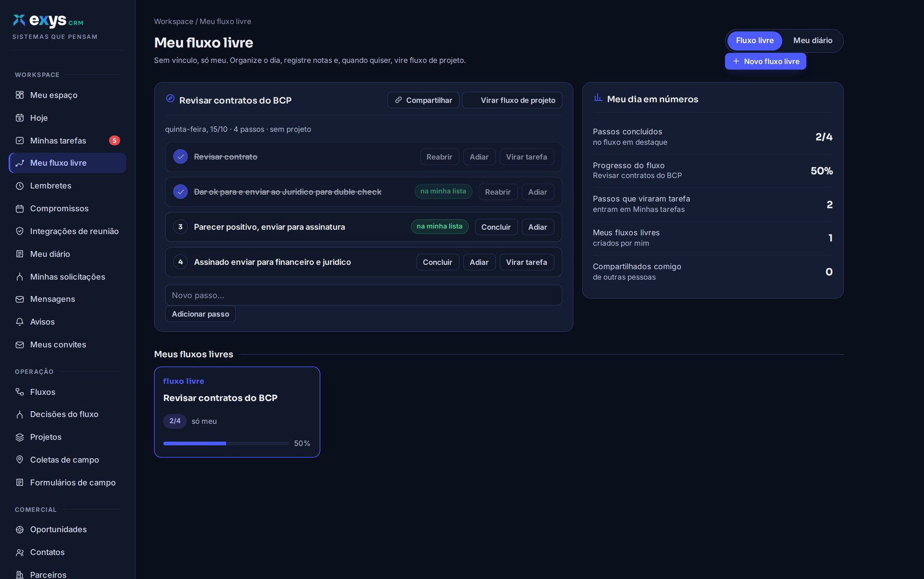
Task: Switch to the Meu diário tab
Action: [x=813, y=41]
